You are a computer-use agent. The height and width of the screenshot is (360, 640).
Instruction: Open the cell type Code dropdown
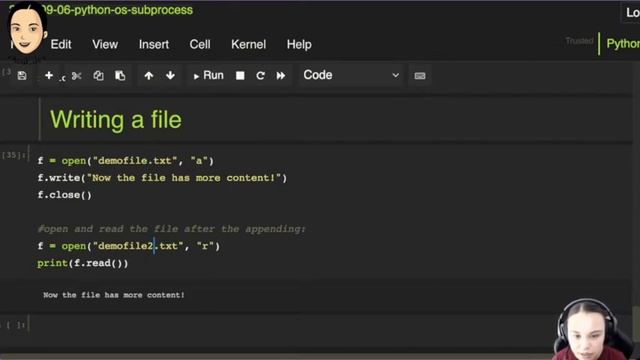tap(351, 75)
